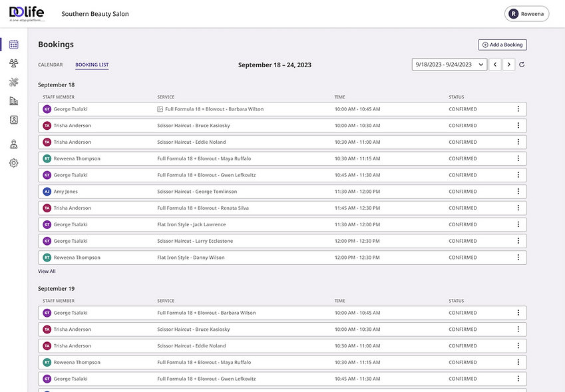Open Settings via the gear icon
This screenshot has width=565, height=392.
point(13,162)
